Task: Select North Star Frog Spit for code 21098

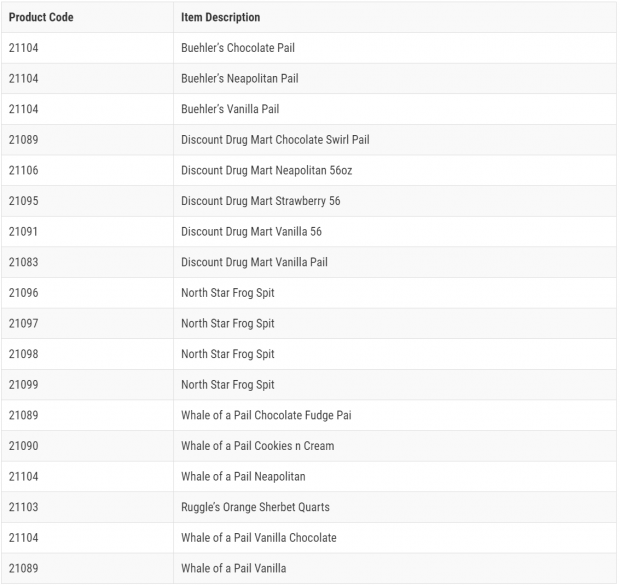Action: point(228,354)
